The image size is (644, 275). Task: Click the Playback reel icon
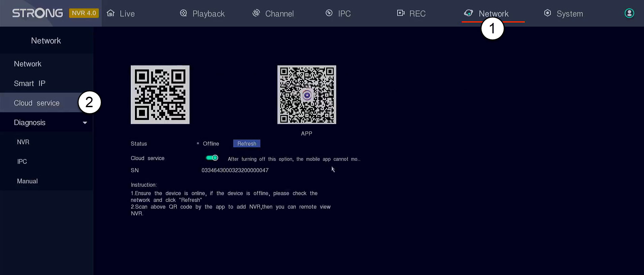click(183, 13)
